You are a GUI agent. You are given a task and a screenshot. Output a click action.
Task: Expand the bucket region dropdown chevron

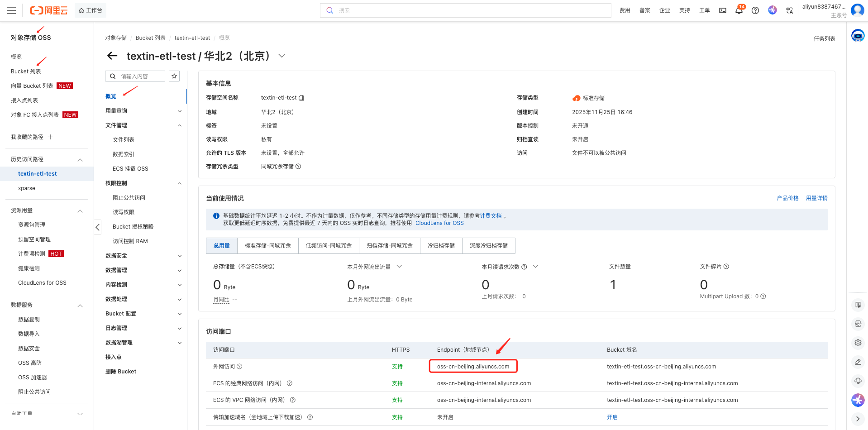click(282, 56)
